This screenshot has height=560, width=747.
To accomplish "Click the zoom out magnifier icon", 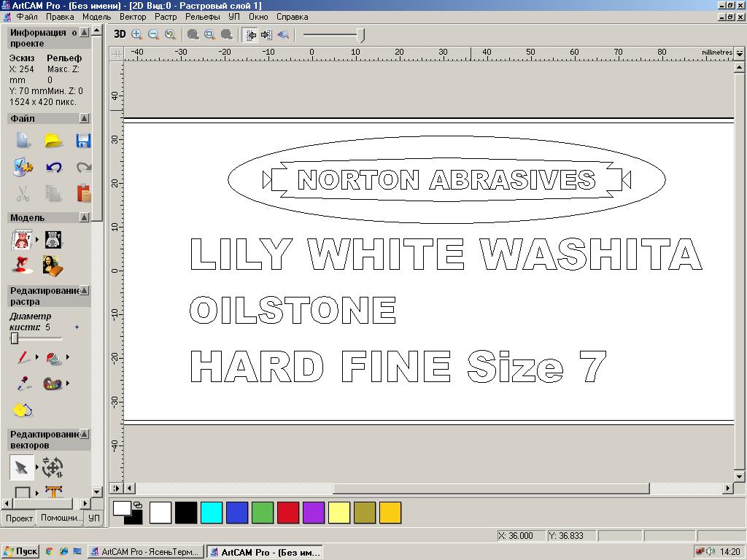I will 153,34.
